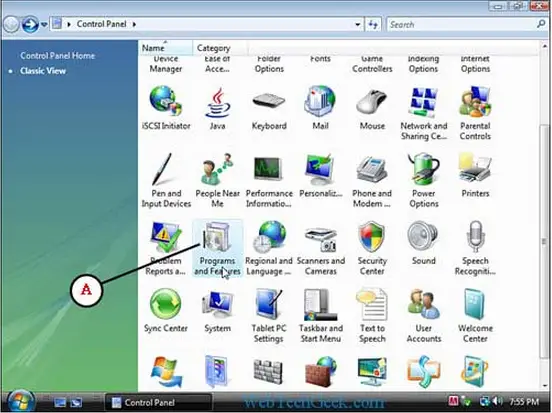Screen dimensions: 552x413
Task: Click the red M tray icon
Action: [453, 401]
